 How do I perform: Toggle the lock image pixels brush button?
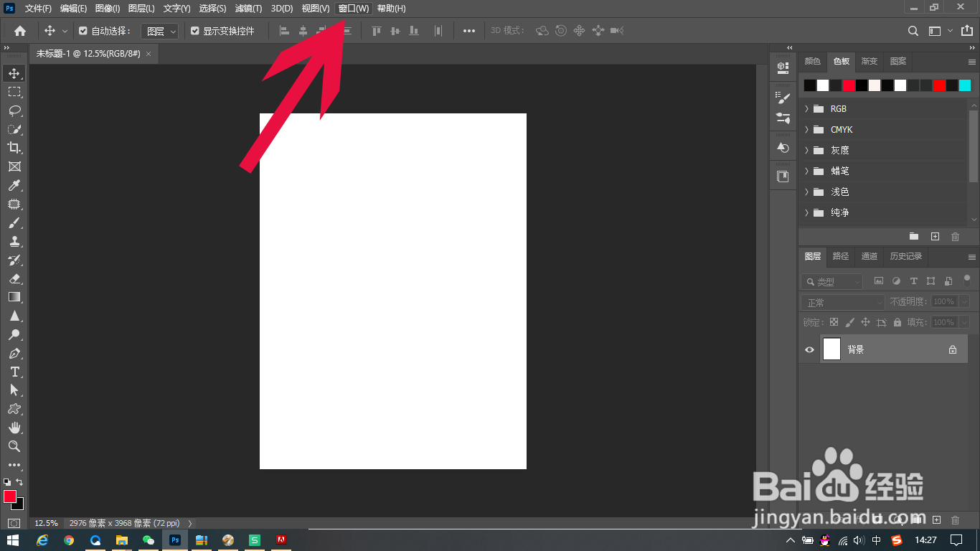click(850, 322)
